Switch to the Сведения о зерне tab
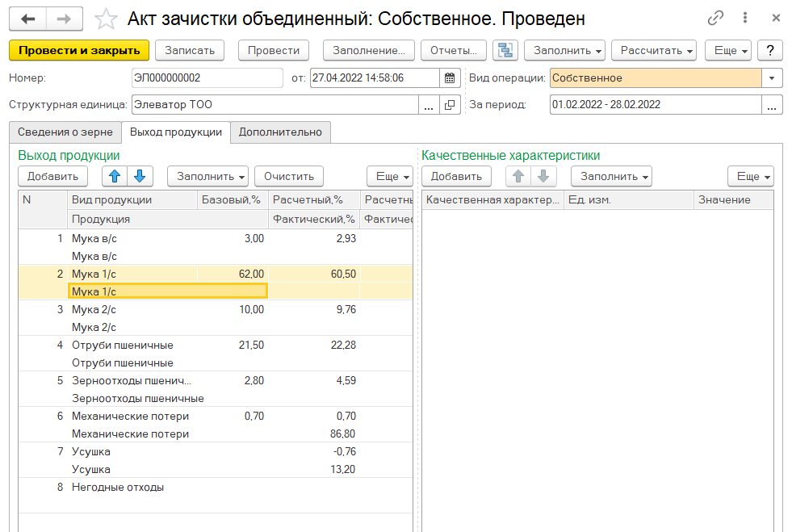The height and width of the screenshot is (532, 792). pos(65,132)
